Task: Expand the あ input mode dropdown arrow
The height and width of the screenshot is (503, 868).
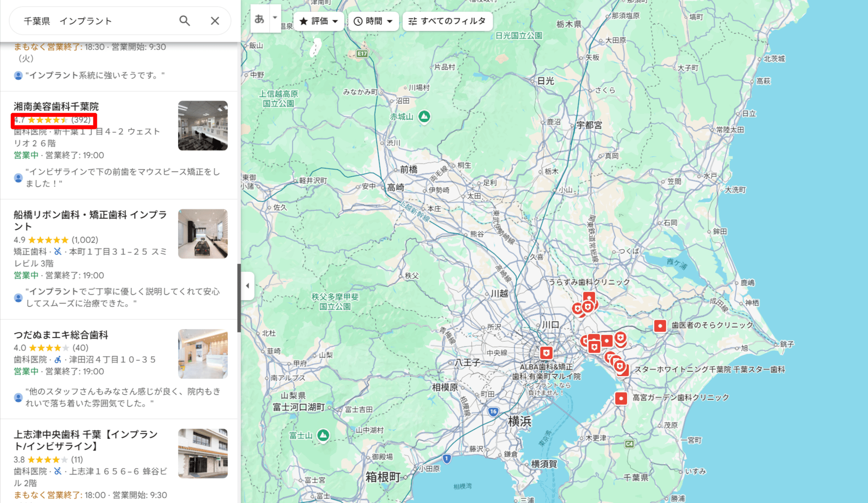Action: coord(275,18)
